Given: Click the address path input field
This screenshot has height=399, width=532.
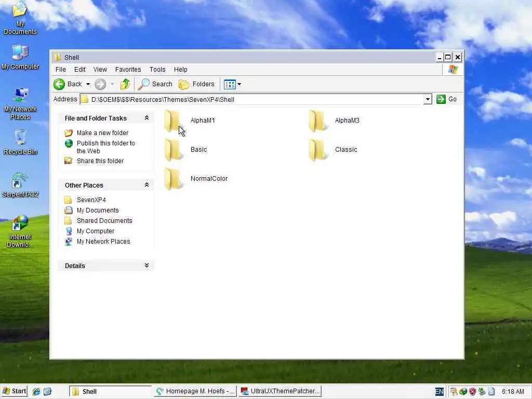Looking at the screenshot, I should tap(256, 99).
